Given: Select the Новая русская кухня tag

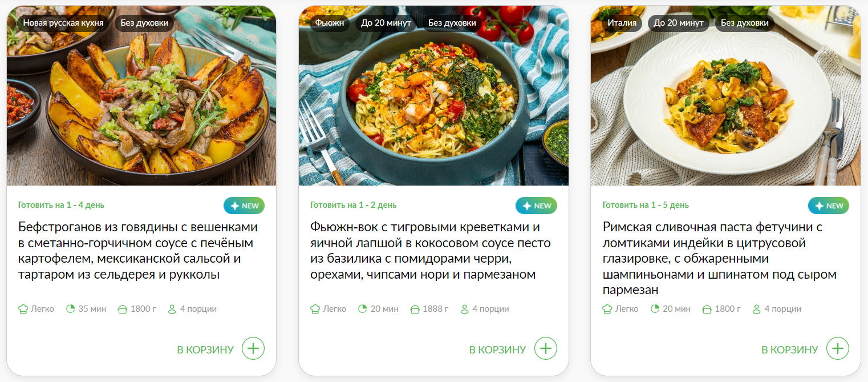Looking at the screenshot, I should point(63,23).
